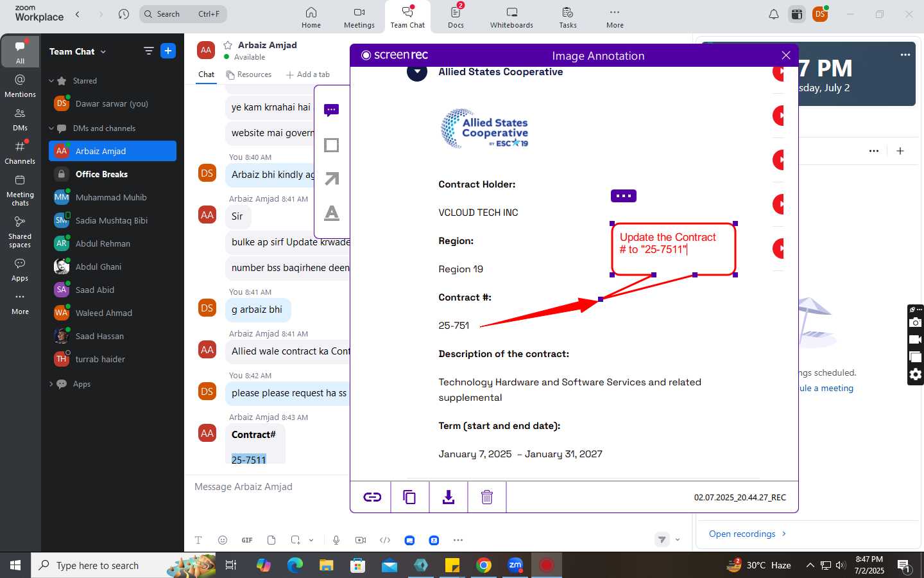This screenshot has width=924, height=578.
Task: Open the Docs tab
Action: coord(456,17)
